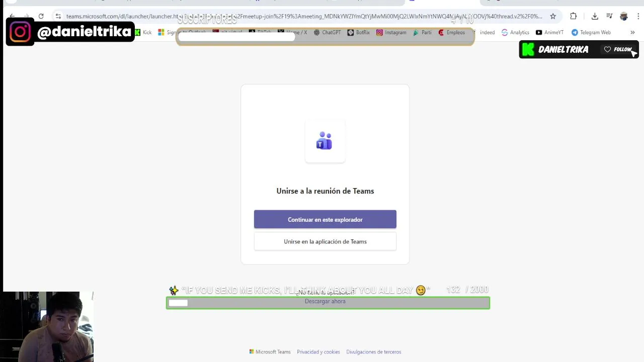Click the streamer webcam thumbnail
This screenshot has height=362, width=644.
pos(47,327)
